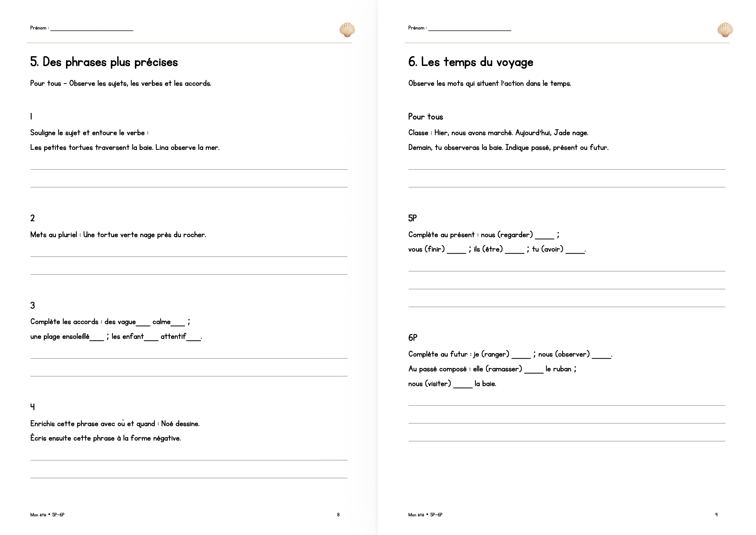Viewport: 756px width, 535px height.
Task: Click the "5P" subheading
Action: click(412, 218)
